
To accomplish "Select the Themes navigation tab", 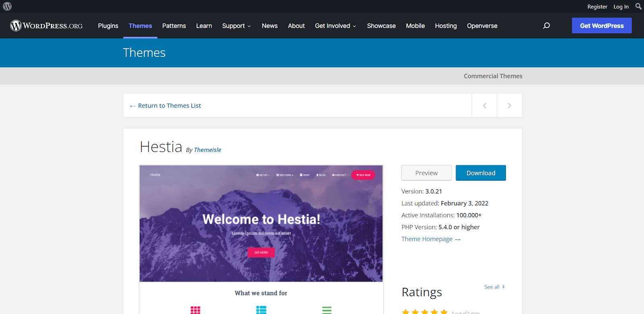I will (140, 26).
